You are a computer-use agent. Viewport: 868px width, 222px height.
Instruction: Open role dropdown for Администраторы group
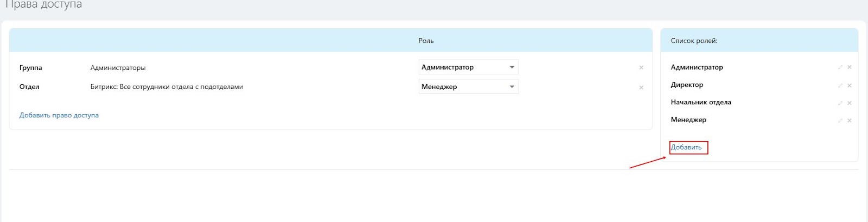point(468,67)
